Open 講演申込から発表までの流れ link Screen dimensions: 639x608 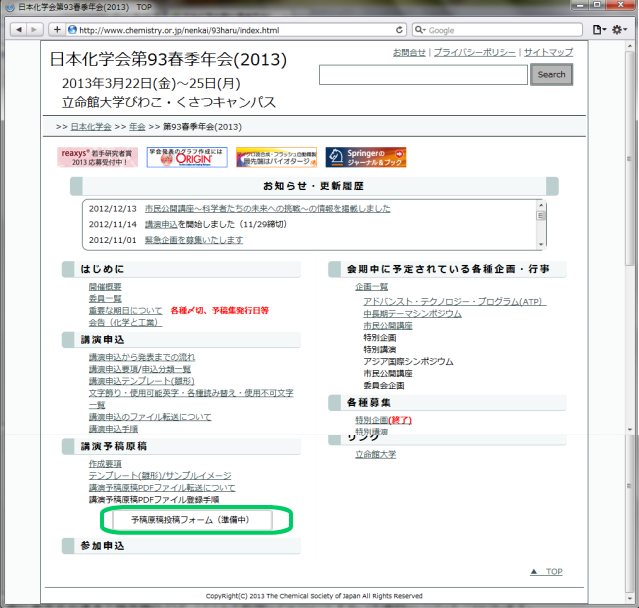pos(142,357)
